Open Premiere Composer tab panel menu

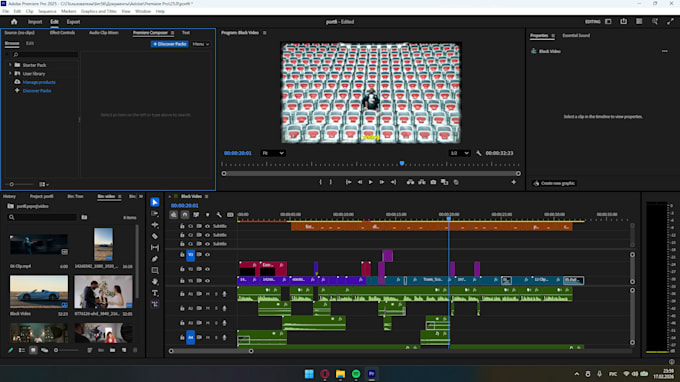point(173,33)
